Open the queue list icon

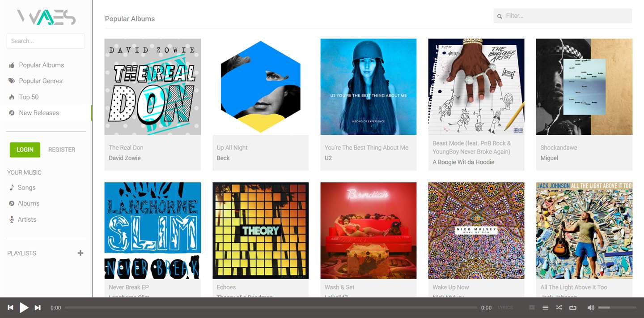pos(545,308)
